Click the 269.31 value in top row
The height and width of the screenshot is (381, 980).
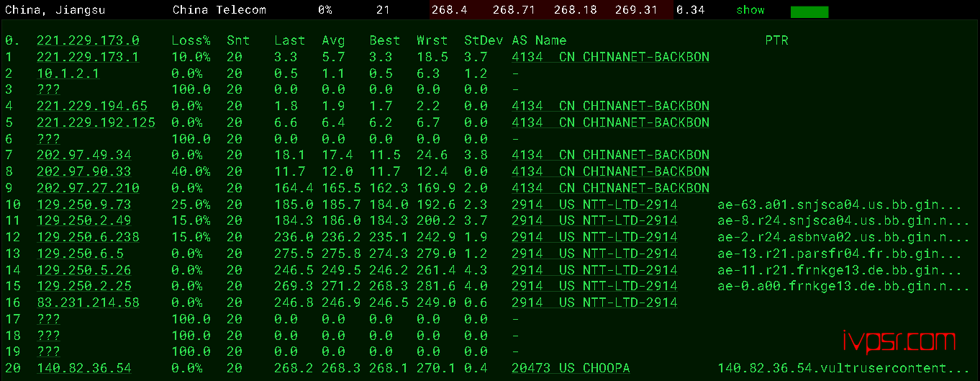tap(638, 10)
